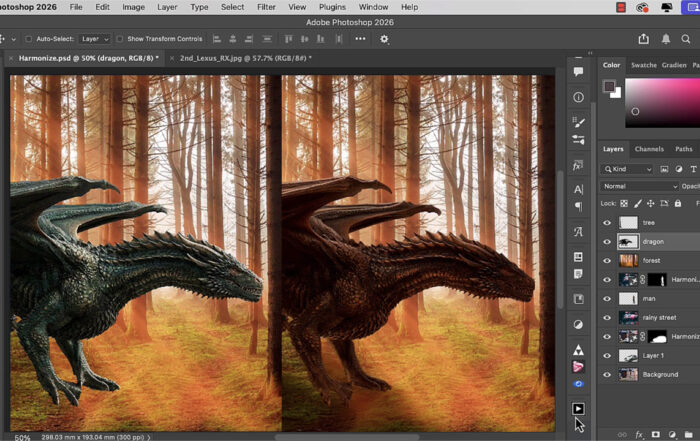Click the Actions play button icon
Image resolution: width=700 pixels, height=441 pixels.
(x=578, y=408)
